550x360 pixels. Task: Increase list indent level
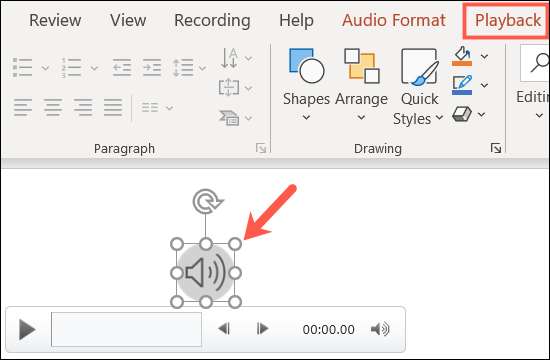coord(152,67)
